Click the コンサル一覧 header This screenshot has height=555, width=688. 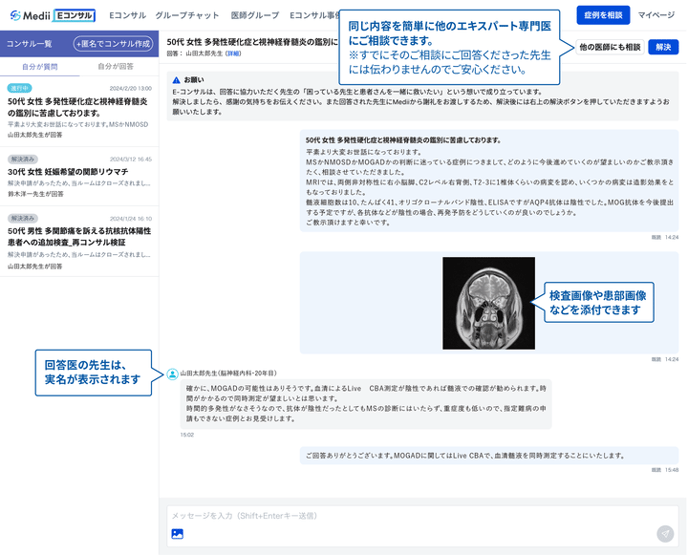(29, 44)
